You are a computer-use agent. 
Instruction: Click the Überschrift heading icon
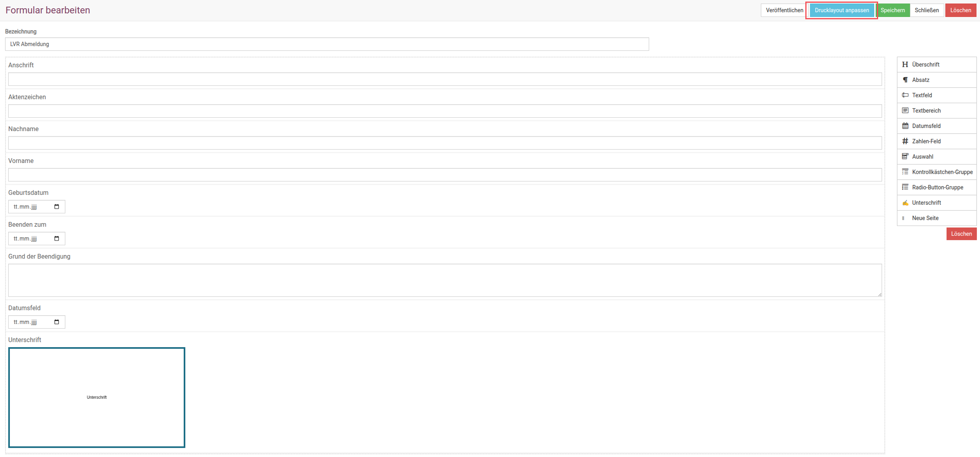[x=905, y=65]
